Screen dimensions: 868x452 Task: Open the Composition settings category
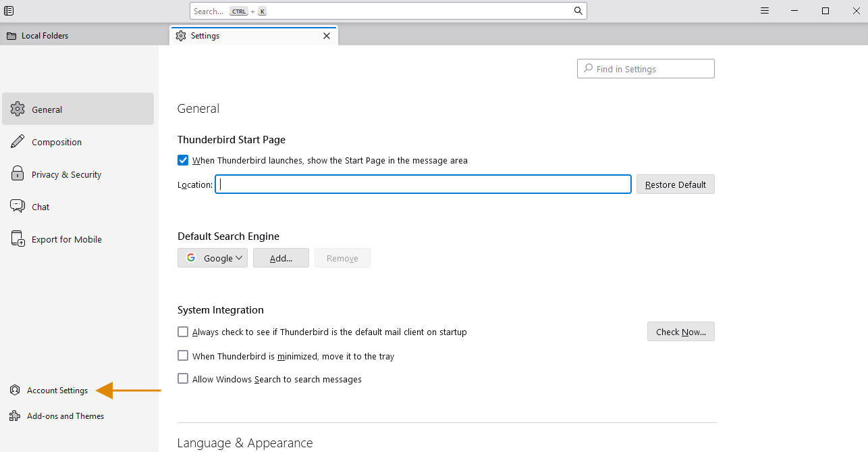pyautogui.click(x=78, y=142)
